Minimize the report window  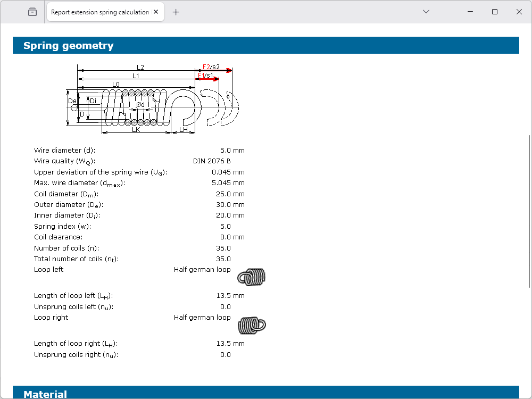coord(470,12)
